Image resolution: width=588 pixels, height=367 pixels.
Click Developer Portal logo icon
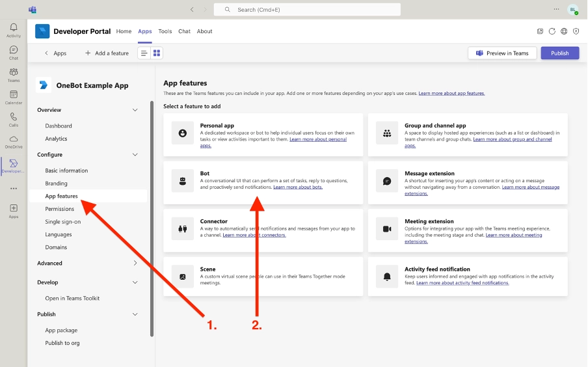click(x=42, y=31)
